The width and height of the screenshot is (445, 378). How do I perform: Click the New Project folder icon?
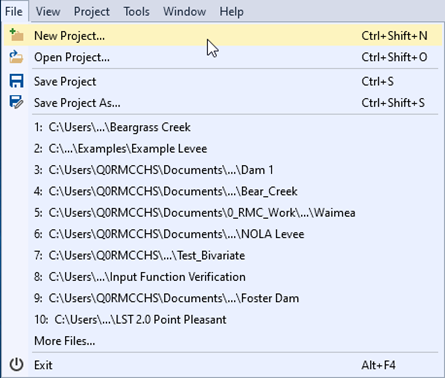(x=16, y=35)
